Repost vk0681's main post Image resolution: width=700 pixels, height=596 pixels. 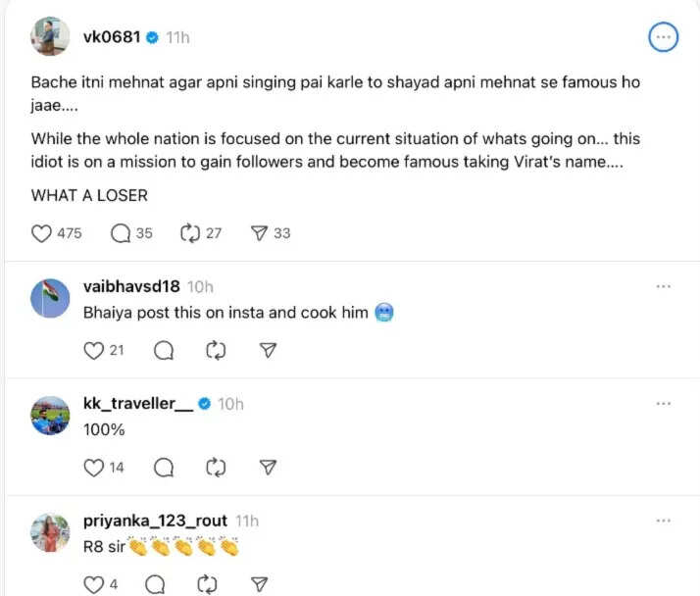pos(189,233)
